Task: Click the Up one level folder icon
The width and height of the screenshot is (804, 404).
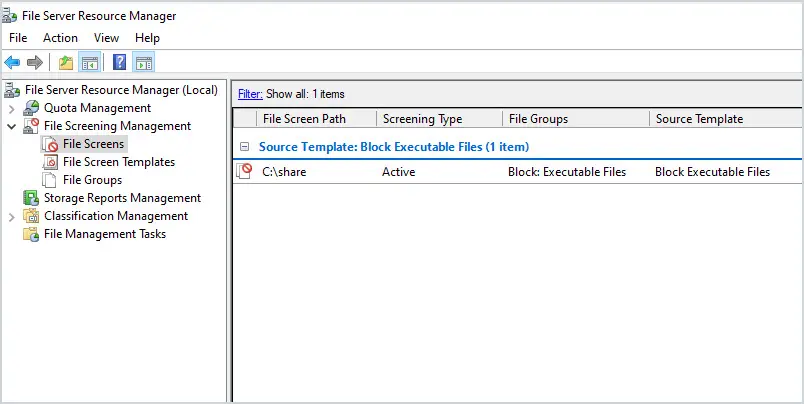Action: pos(66,63)
